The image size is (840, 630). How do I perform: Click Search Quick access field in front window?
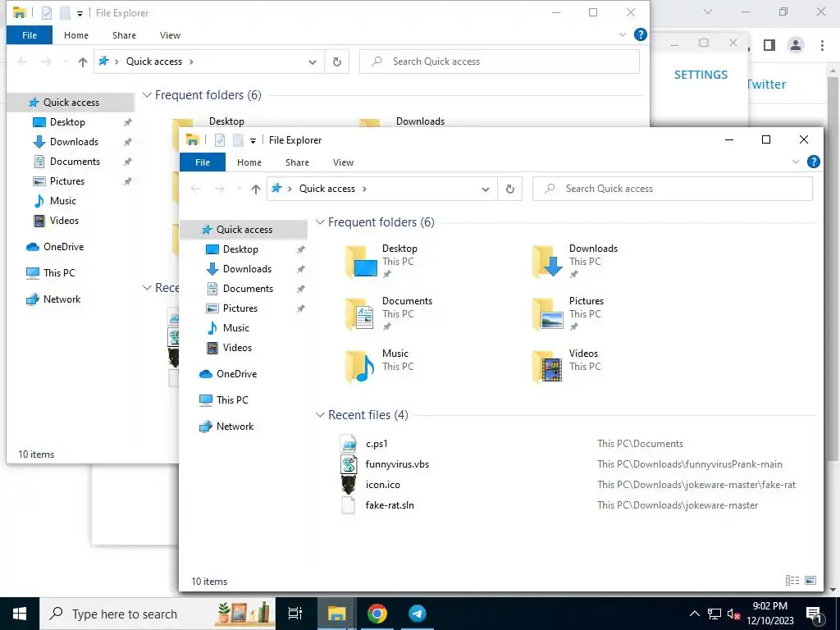[673, 189]
